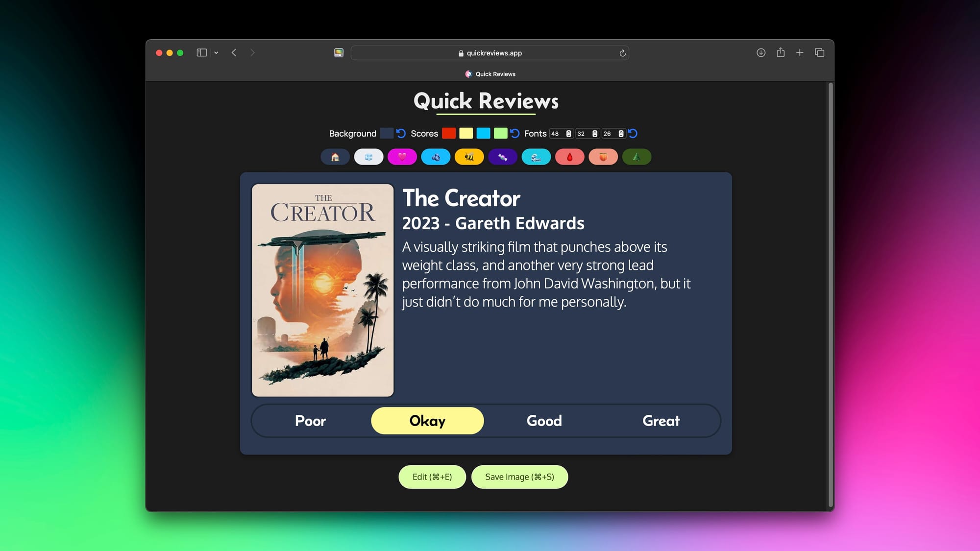Click the Edit review button
This screenshot has width=980, height=551.
coord(432,477)
